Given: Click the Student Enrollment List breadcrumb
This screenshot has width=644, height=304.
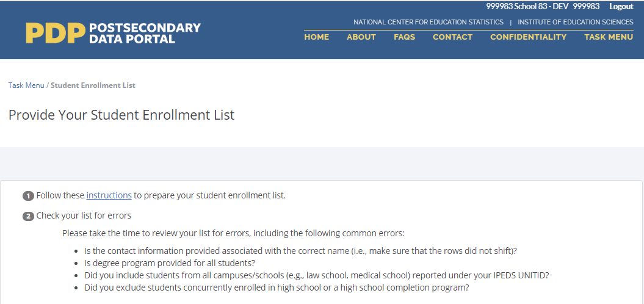Looking at the screenshot, I should tap(93, 85).
